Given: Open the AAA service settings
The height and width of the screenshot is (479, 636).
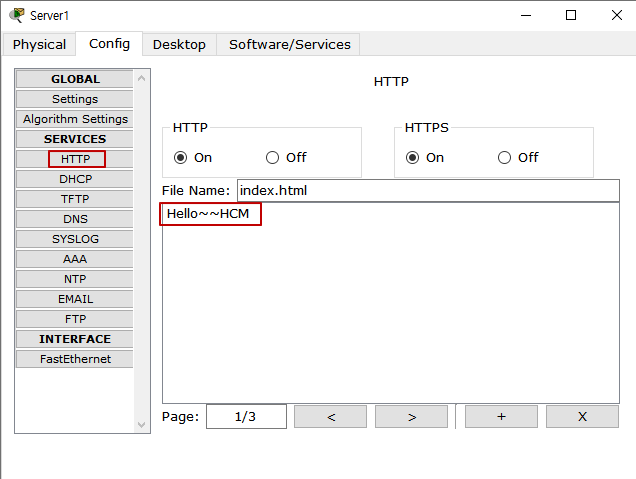Looking at the screenshot, I should pyautogui.click(x=75, y=259).
